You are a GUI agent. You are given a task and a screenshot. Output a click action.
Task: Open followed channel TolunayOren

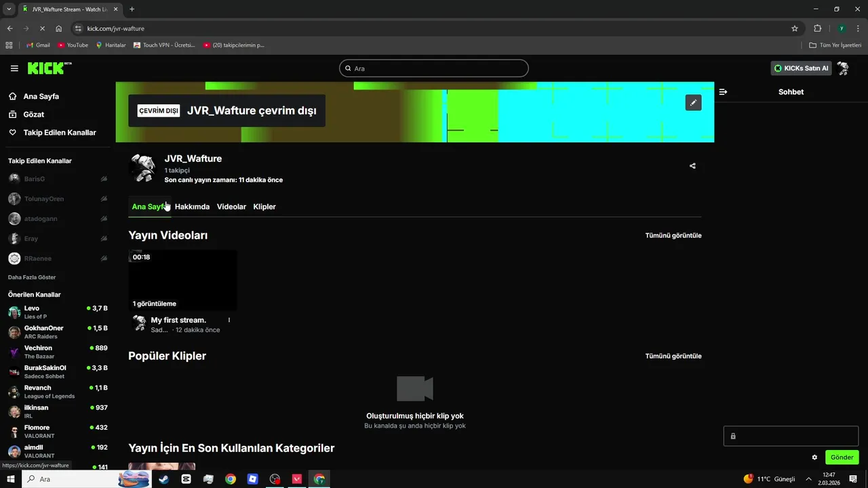[58, 199]
